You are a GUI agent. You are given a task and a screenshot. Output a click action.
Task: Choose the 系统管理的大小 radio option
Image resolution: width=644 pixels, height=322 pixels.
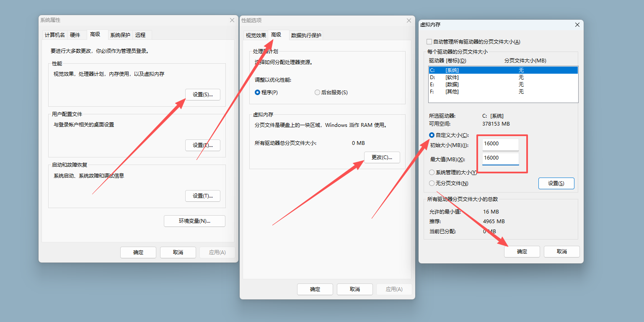(x=432, y=173)
